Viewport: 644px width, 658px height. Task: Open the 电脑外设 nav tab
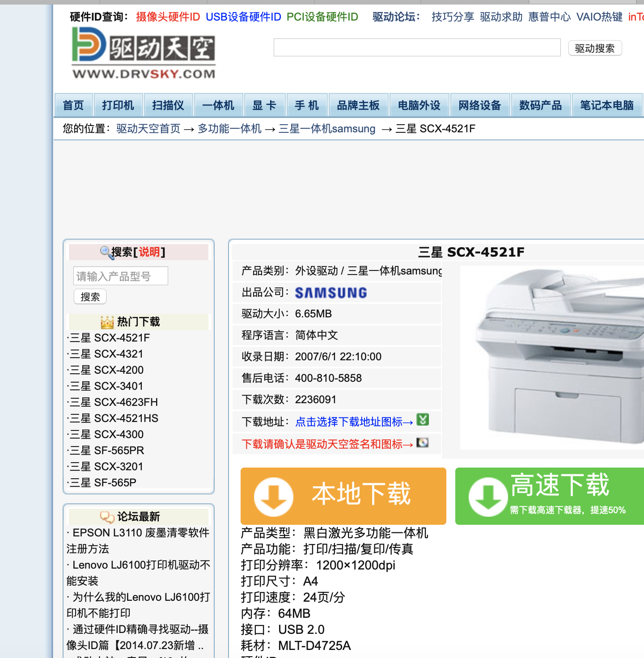pyautogui.click(x=419, y=105)
